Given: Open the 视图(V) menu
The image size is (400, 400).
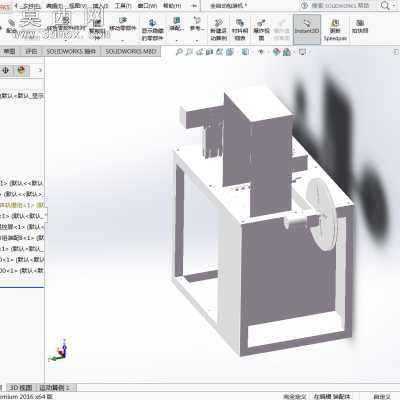Looking at the screenshot, I should tap(77, 5).
